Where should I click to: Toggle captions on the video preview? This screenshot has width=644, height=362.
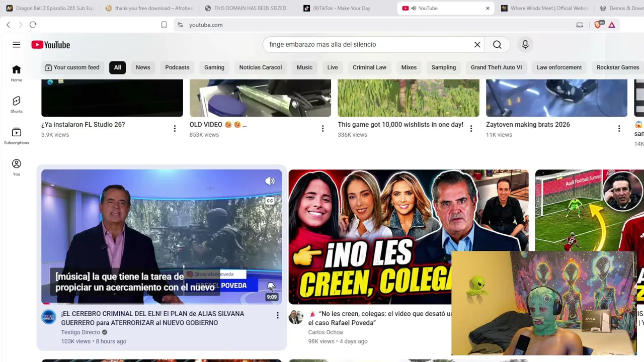(270, 201)
